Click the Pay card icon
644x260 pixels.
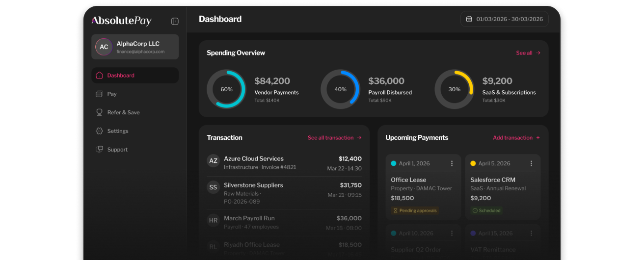coord(99,94)
